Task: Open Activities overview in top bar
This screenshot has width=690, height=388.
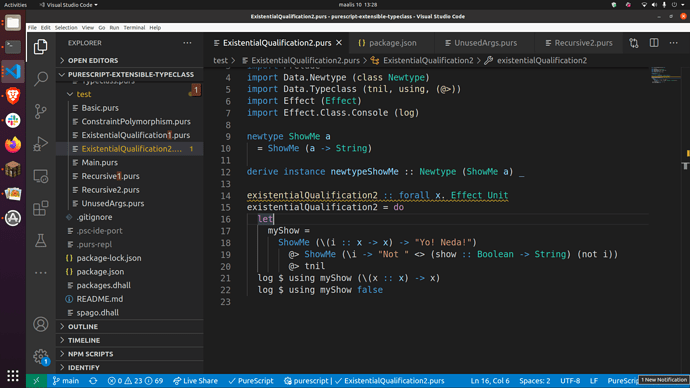Action: click(x=15, y=5)
